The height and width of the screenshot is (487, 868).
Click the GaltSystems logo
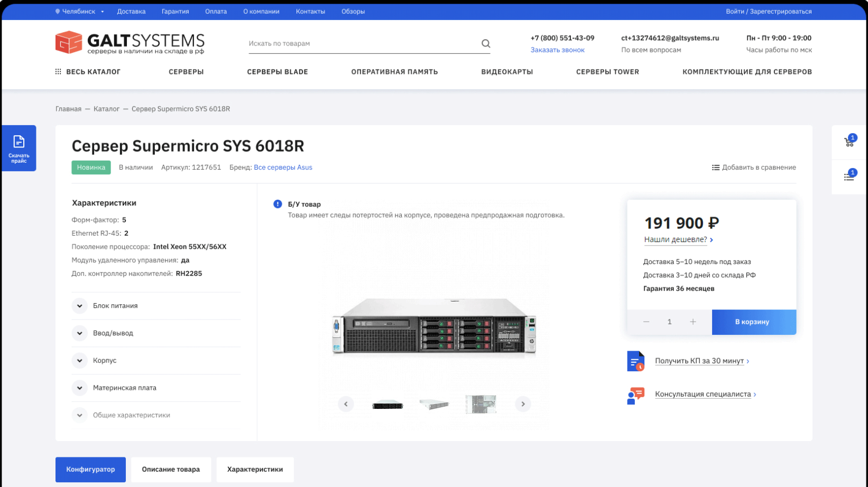130,42
